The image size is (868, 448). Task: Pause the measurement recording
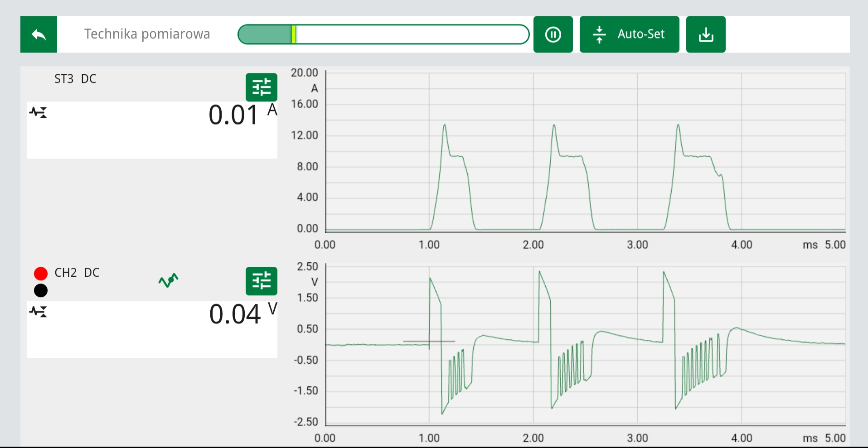pos(553,34)
